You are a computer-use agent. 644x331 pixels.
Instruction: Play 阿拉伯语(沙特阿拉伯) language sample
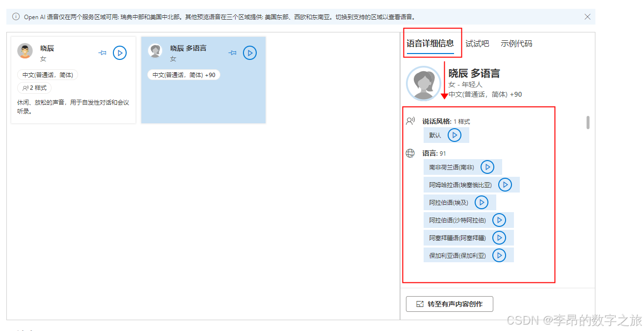(x=499, y=220)
